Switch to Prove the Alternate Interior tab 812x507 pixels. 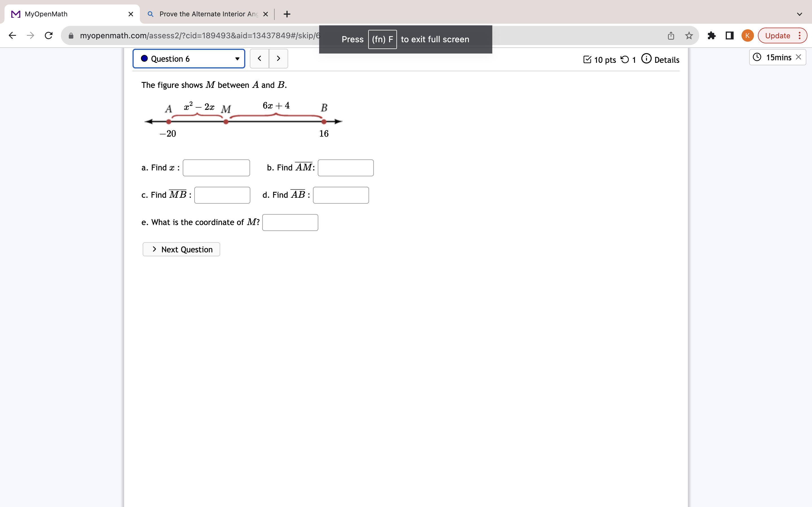click(x=208, y=14)
